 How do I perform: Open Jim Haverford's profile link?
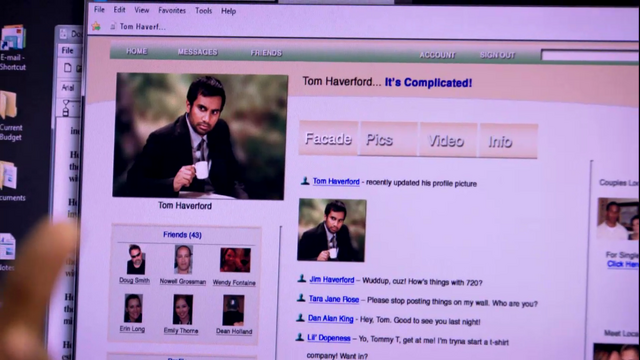[331, 280]
